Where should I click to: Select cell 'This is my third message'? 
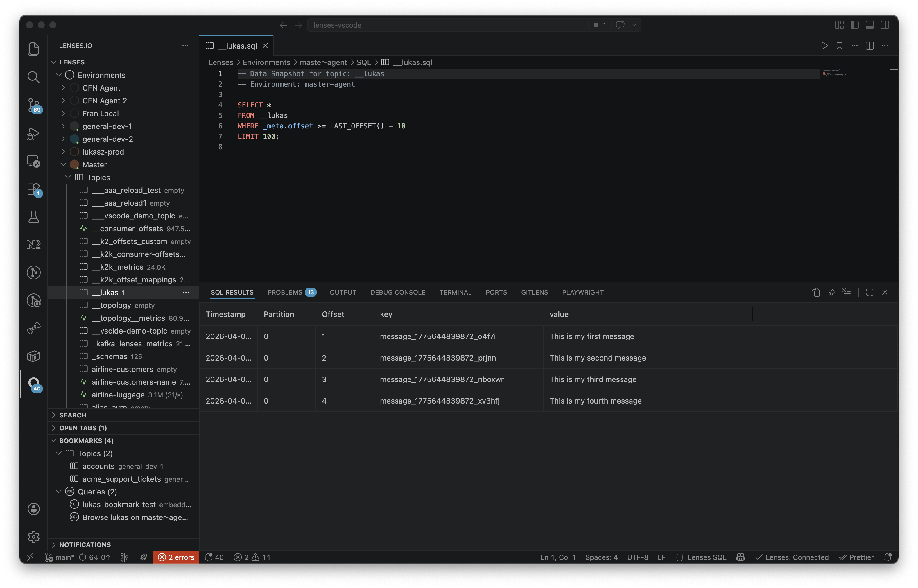647,379
